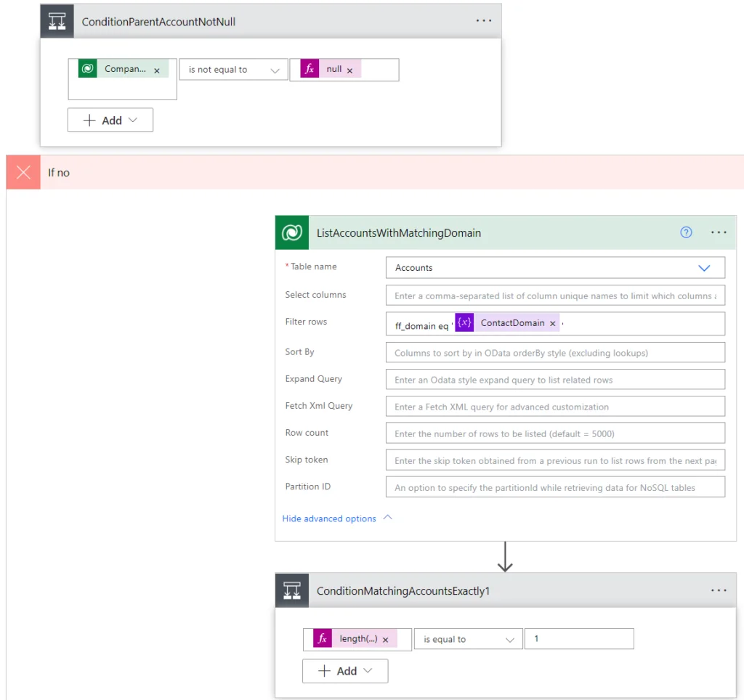Open the help icon on ListAccountsWithMatchingDomain
The height and width of the screenshot is (700, 744).
click(x=686, y=232)
